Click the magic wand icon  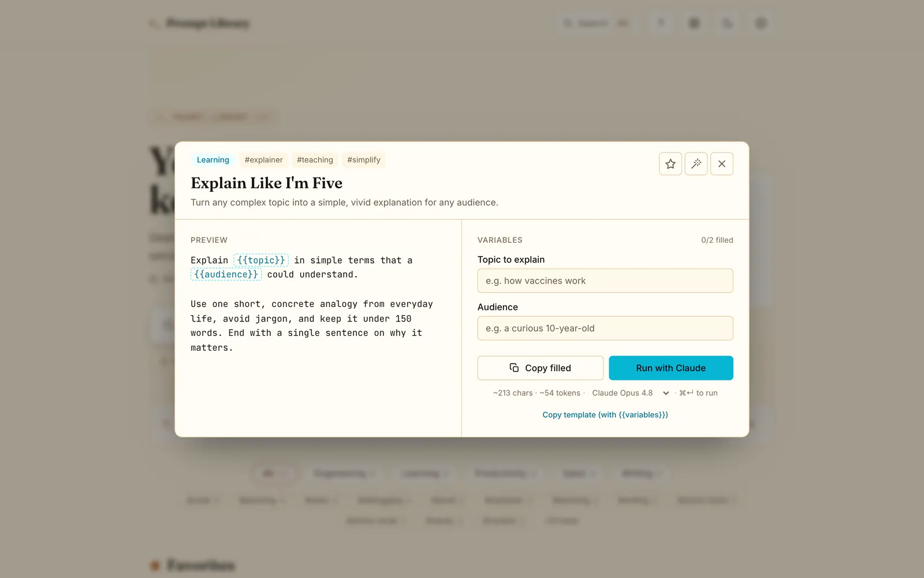(x=696, y=164)
